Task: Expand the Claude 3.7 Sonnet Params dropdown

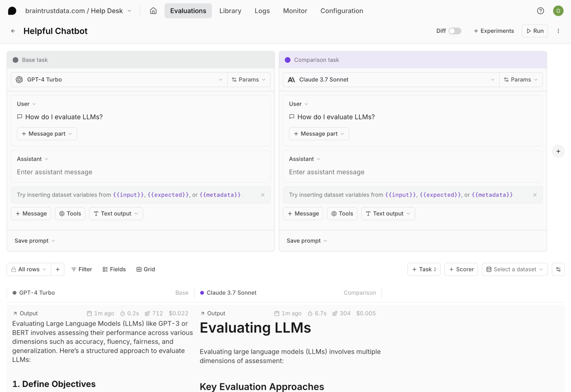Action: coord(521,79)
